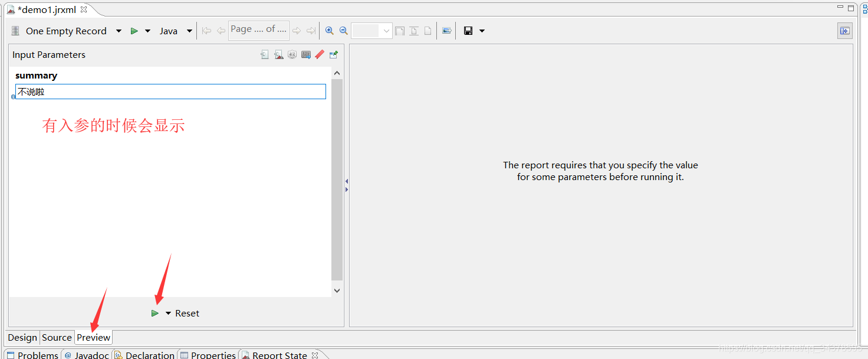Zoom out of the report preview
Image resolution: width=868 pixels, height=359 pixels.
343,31
